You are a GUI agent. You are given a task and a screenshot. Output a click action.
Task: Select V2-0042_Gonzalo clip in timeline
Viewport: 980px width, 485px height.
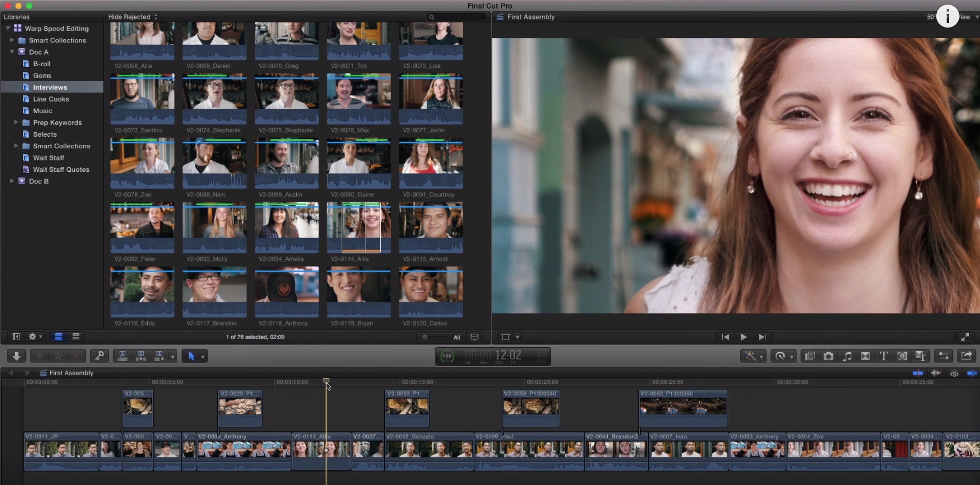tap(429, 451)
